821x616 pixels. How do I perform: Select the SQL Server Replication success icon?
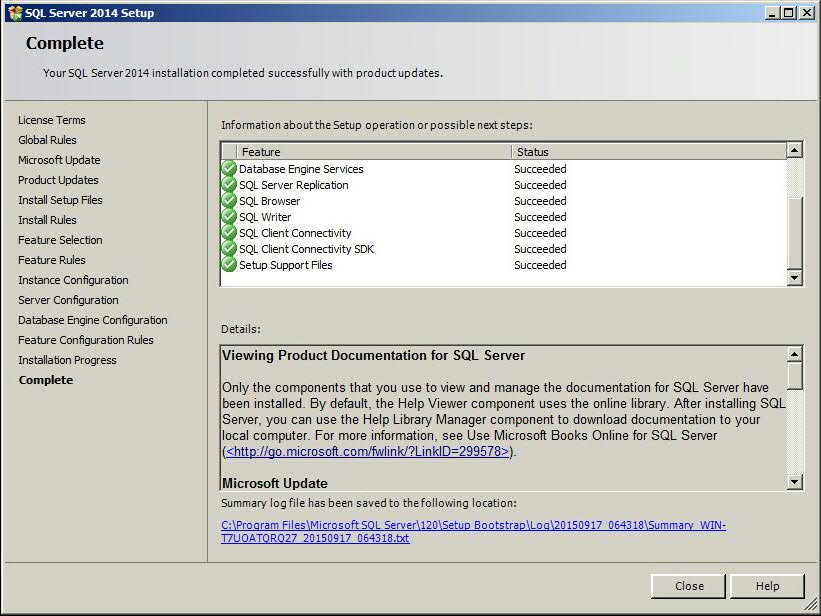(227, 185)
